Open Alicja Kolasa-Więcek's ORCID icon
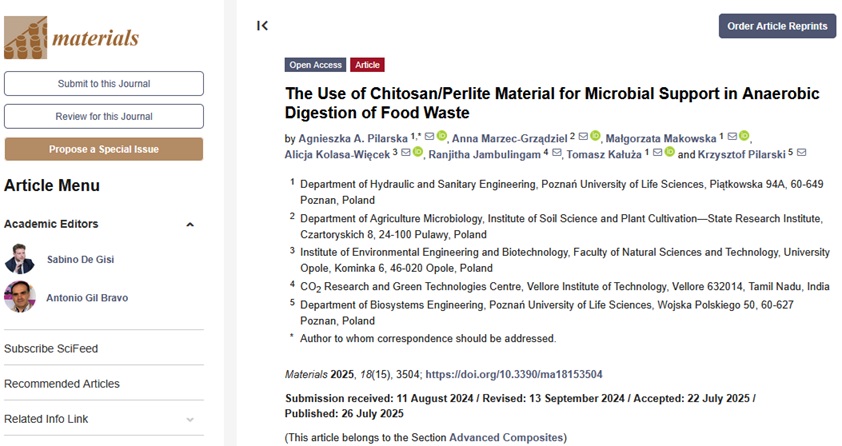842x446 pixels. 418,152
